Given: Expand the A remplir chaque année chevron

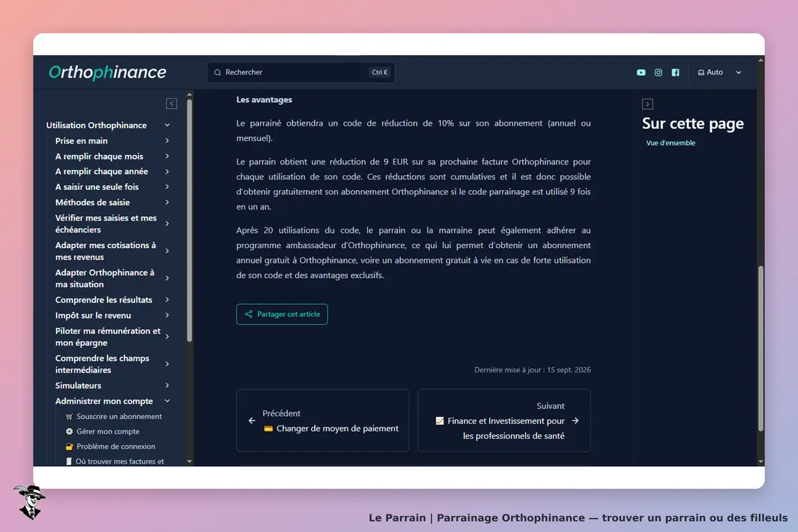Looking at the screenshot, I should tap(167, 172).
